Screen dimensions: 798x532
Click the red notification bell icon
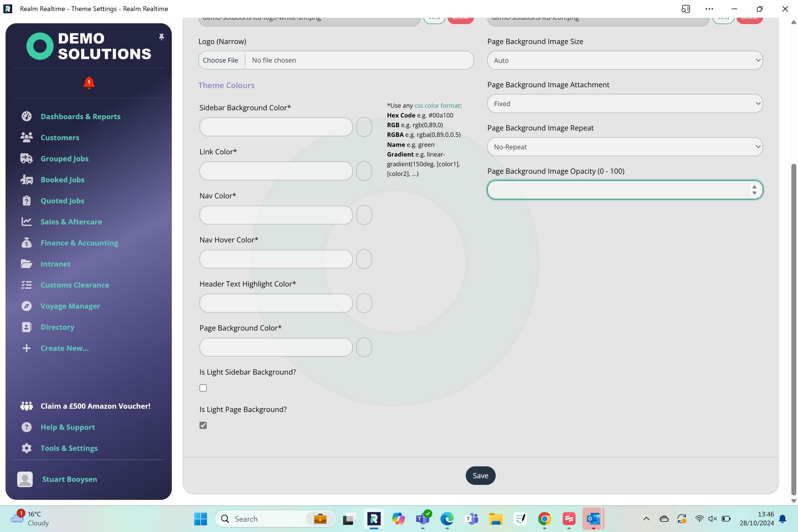(89, 83)
